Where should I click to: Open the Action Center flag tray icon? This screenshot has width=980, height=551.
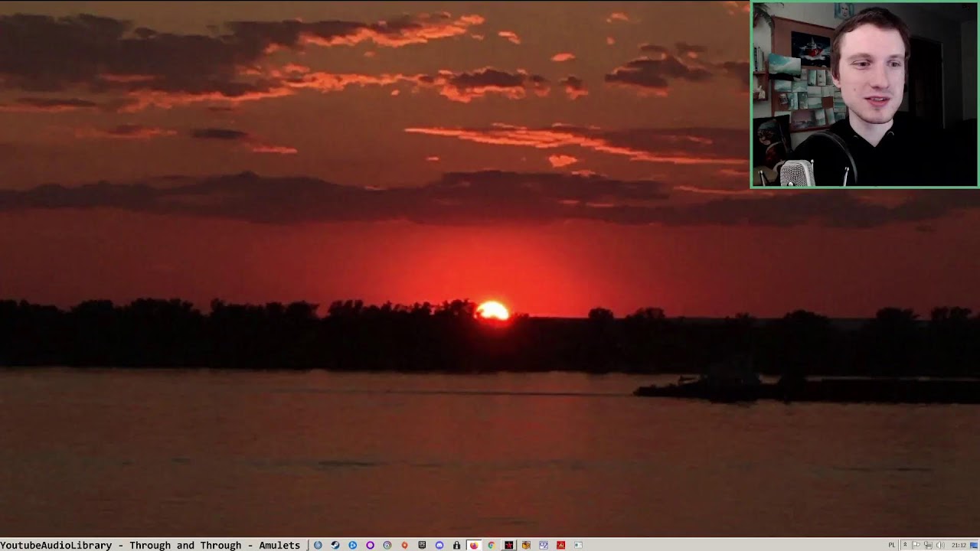[916, 545]
